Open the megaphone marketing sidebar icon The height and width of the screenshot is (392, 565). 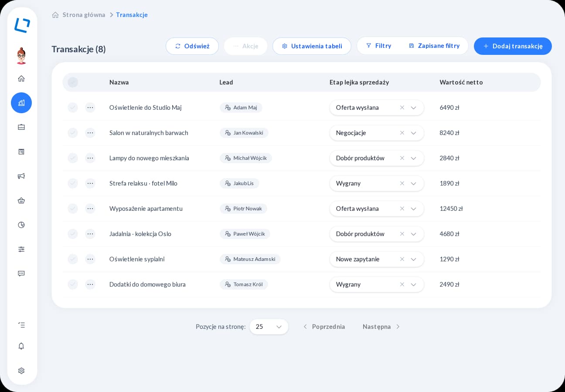21,176
